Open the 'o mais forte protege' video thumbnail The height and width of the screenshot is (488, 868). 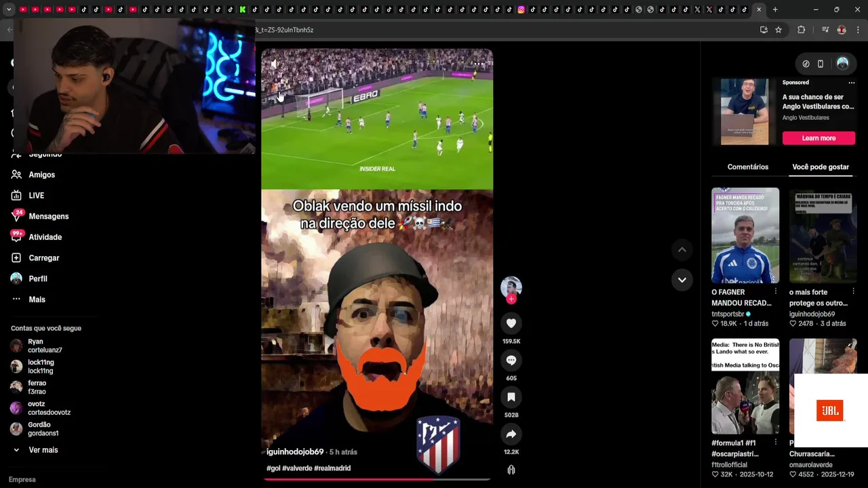pos(823,235)
